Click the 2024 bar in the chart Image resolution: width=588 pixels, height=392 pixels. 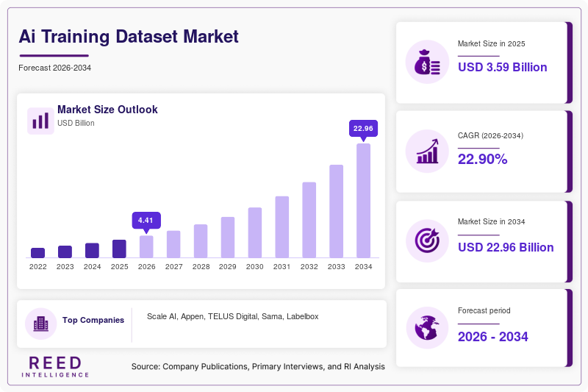coord(93,251)
